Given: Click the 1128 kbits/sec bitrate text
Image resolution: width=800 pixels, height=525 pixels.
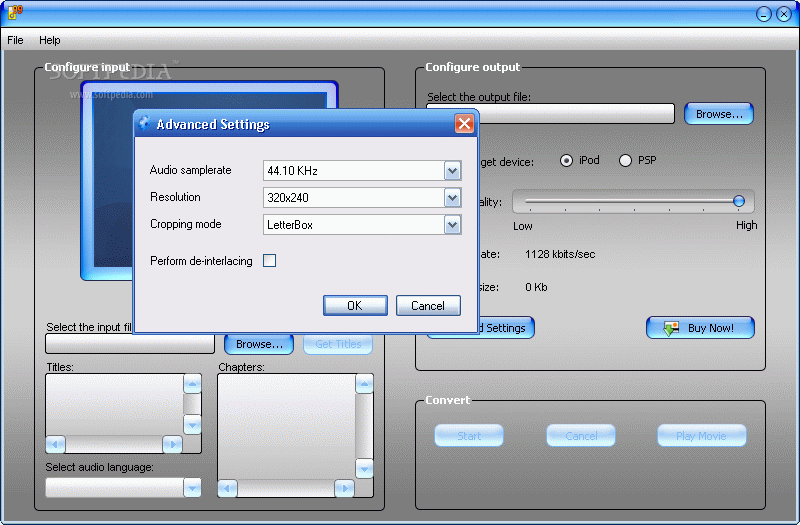Looking at the screenshot, I should (560, 254).
